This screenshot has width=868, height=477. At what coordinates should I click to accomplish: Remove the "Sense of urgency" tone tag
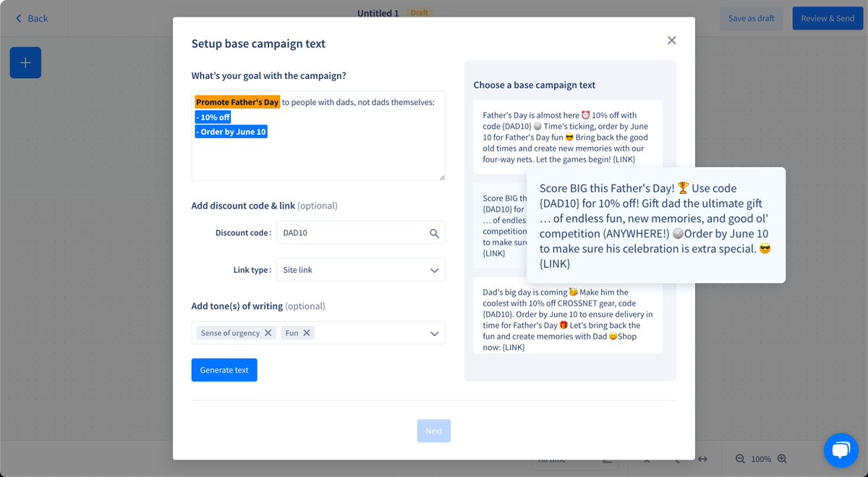pos(268,333)
